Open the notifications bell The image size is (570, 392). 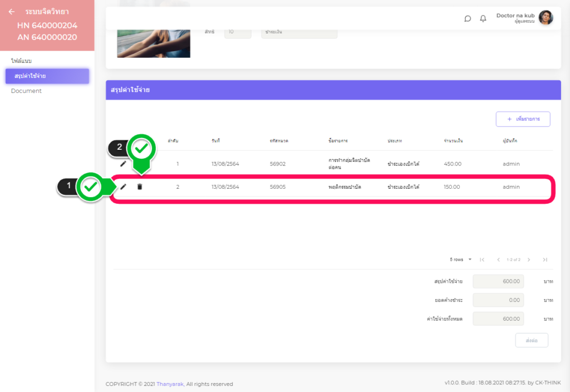[483, 18]
